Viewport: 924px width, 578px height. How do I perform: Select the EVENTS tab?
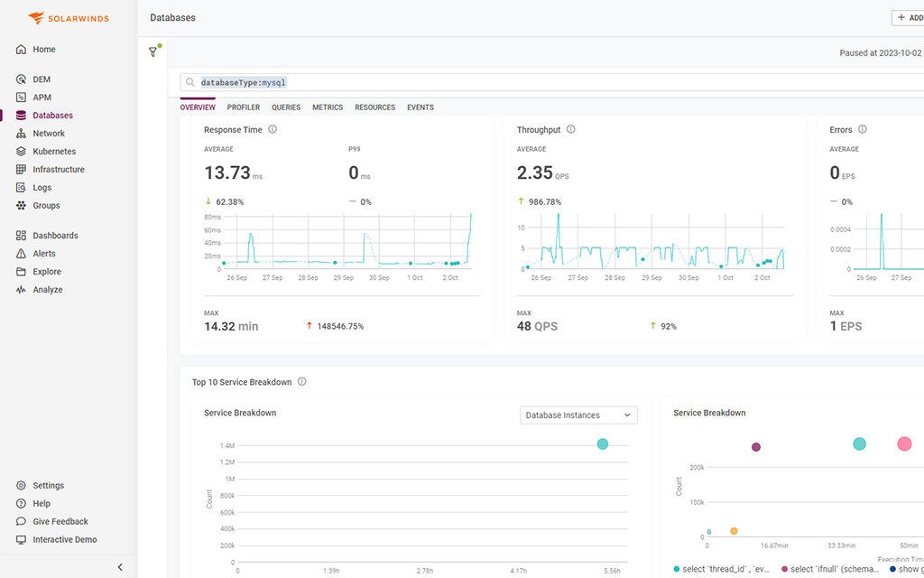[x=420, y=107]
